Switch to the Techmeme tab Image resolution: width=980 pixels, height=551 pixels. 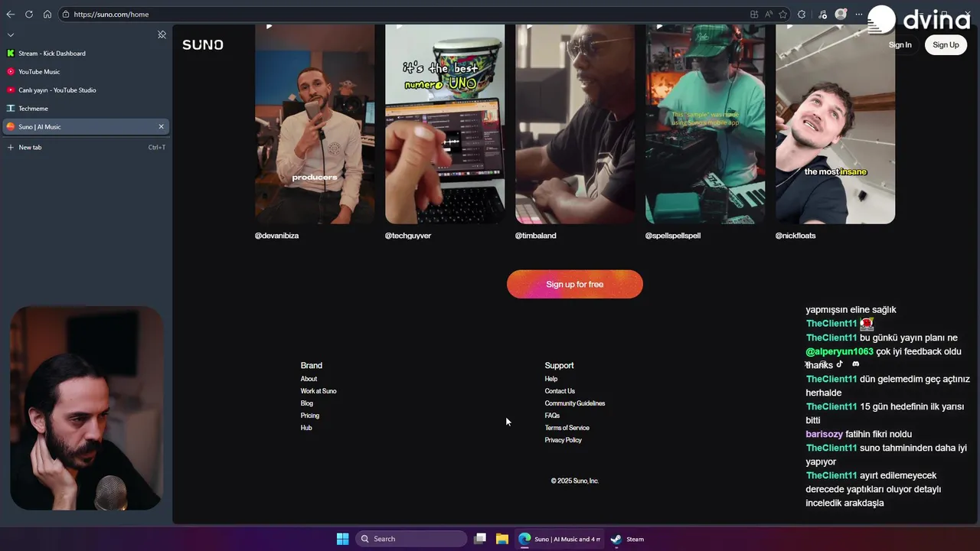click(x=85, y=109)
